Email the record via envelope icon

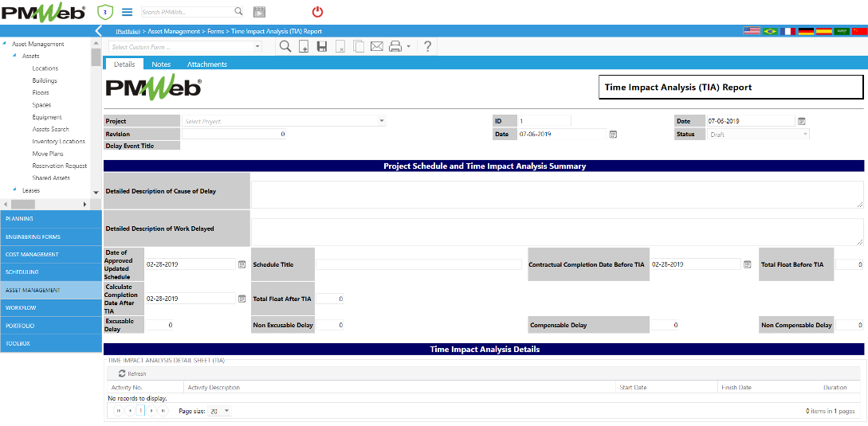[x=377, y=47]
